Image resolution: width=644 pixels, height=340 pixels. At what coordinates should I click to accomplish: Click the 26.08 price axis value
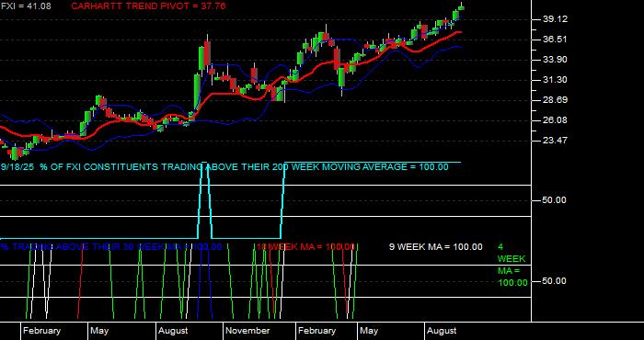pyautogui.click(x=555, y=119)
